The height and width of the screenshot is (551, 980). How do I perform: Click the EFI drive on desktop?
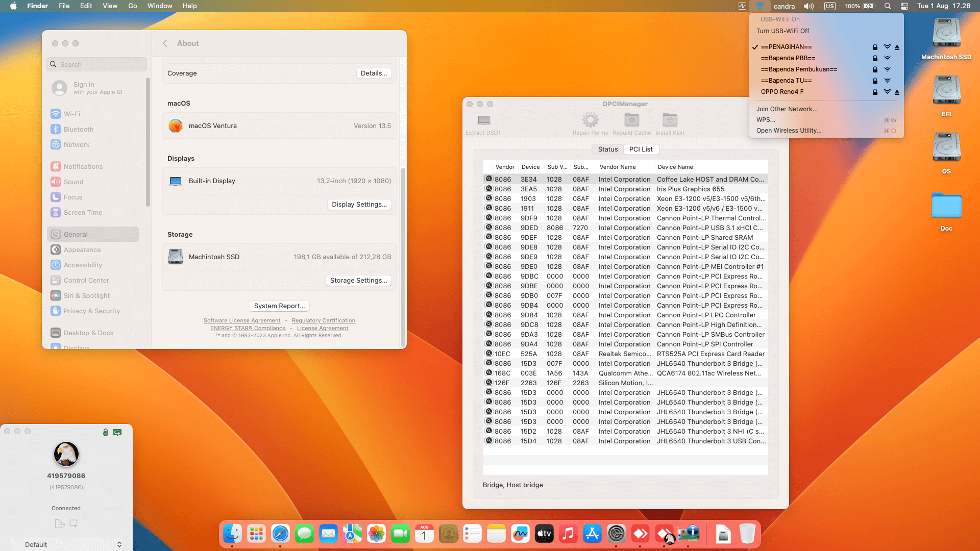tap(946, 96)
